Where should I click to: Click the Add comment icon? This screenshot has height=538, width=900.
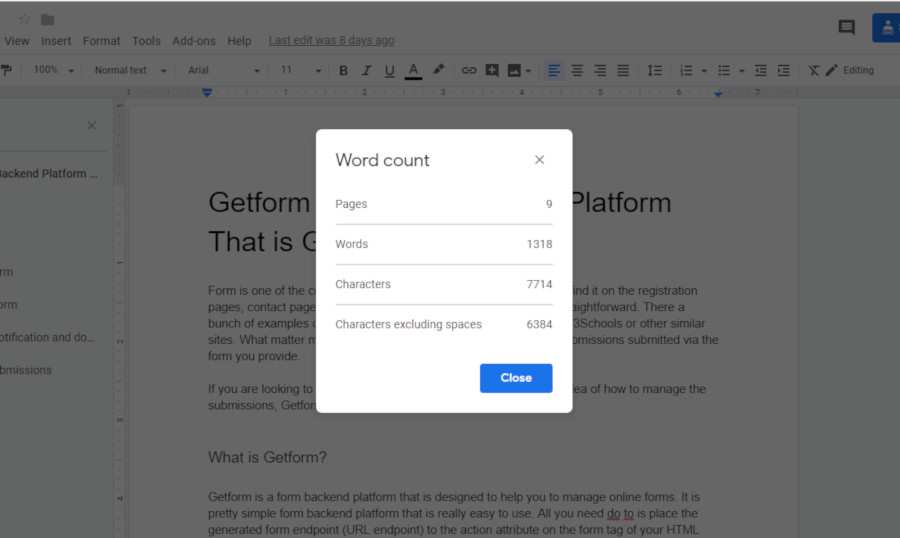coord(492,70)
